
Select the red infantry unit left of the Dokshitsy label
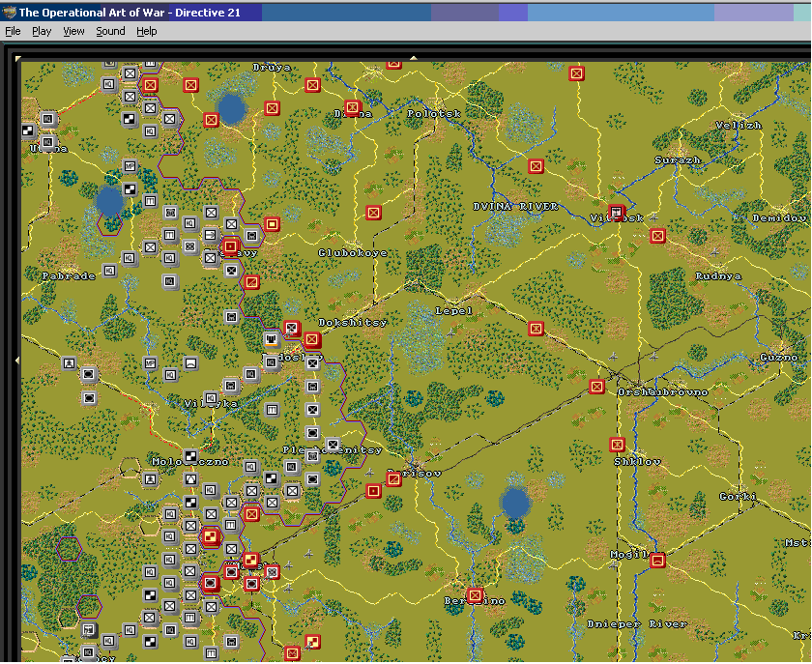[x=311, y=340]
